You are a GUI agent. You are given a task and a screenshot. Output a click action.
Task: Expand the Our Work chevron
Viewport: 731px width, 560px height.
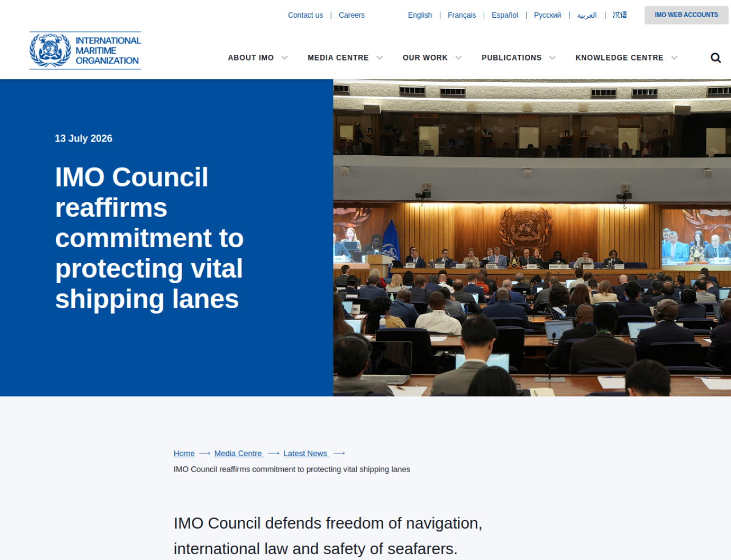pyautogui.click(x=458, y=58)
